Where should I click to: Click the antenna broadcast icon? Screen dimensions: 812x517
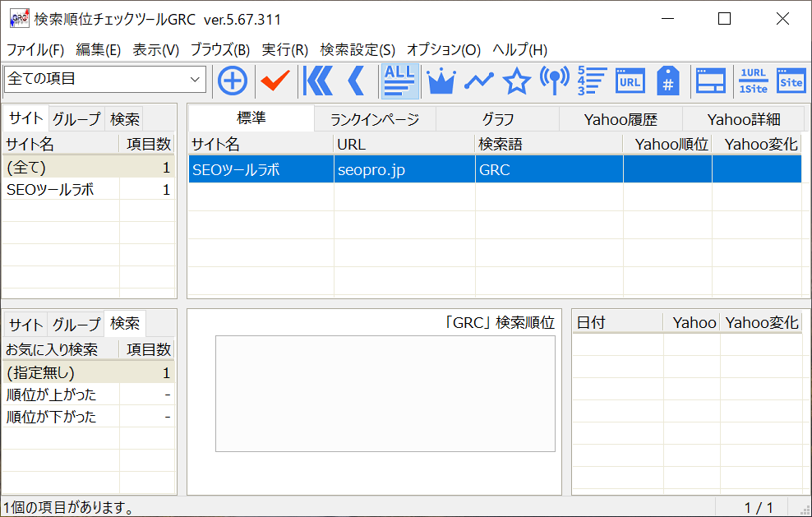pos(554,81)
